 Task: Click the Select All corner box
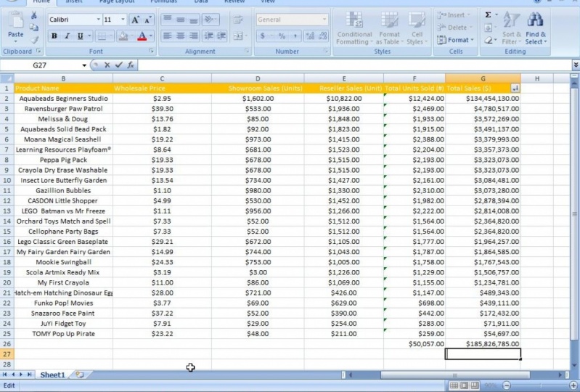pyautogui.click(x=7, y=78)
